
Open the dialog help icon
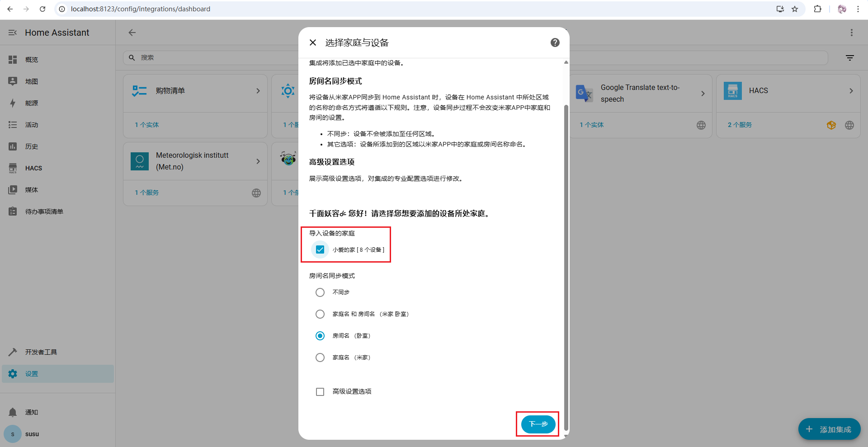click(555, 42)
